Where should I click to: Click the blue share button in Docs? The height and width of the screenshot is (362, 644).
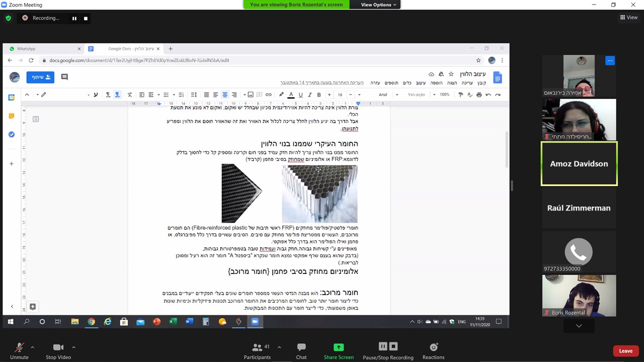point(40,77)
